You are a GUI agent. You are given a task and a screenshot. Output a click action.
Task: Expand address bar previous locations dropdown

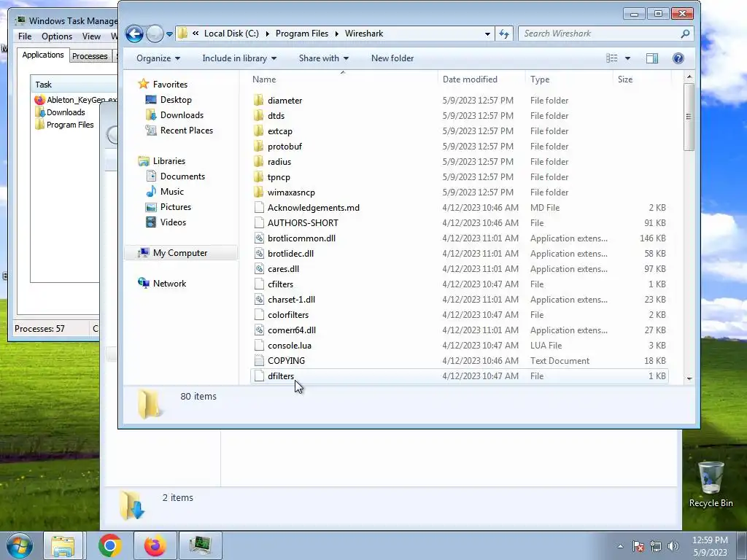point(487,34)
